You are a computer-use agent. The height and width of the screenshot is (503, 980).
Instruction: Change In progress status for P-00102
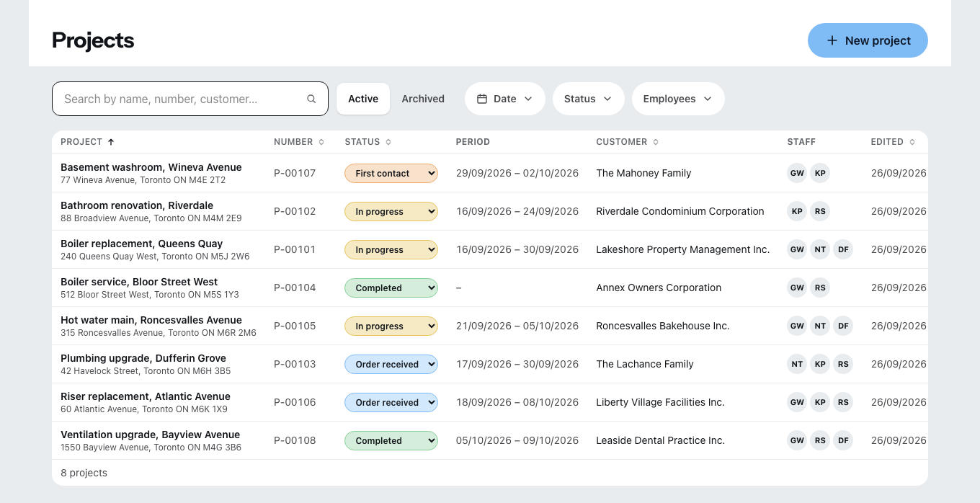coord(391,211)
